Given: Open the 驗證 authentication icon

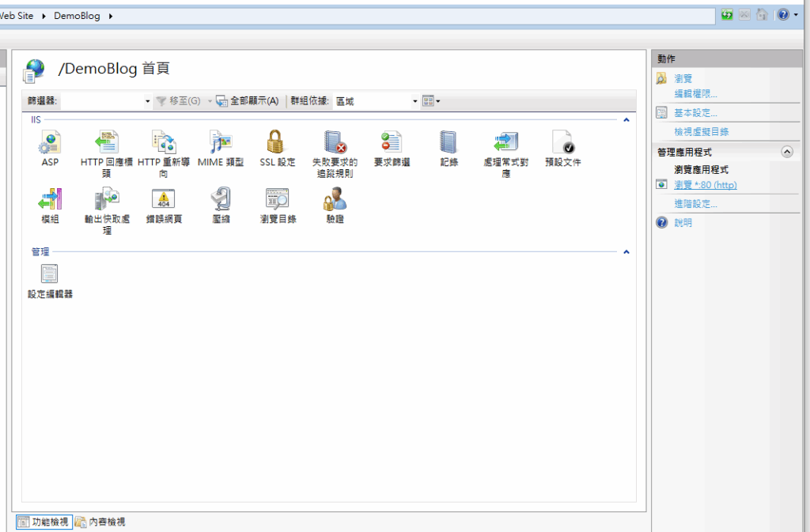Looking at the screenshot, I should [x=335, y=199].
